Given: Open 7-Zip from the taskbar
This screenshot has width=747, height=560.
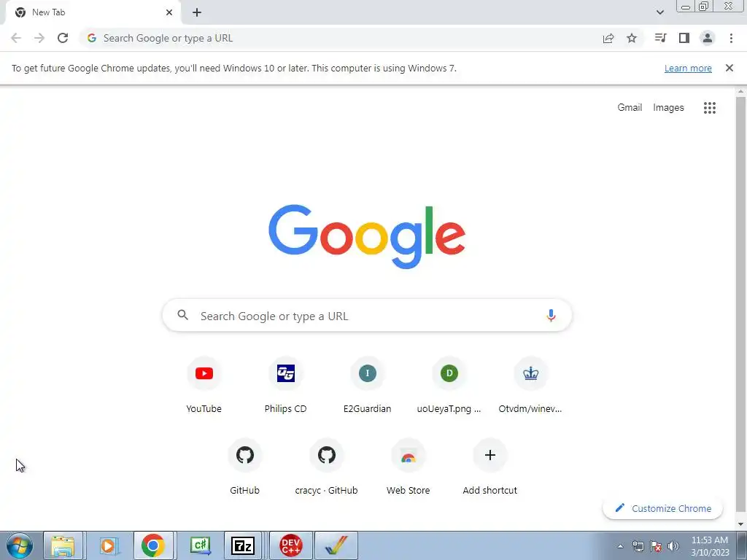Looking at the screenshot, I should [x=243, y=545].
